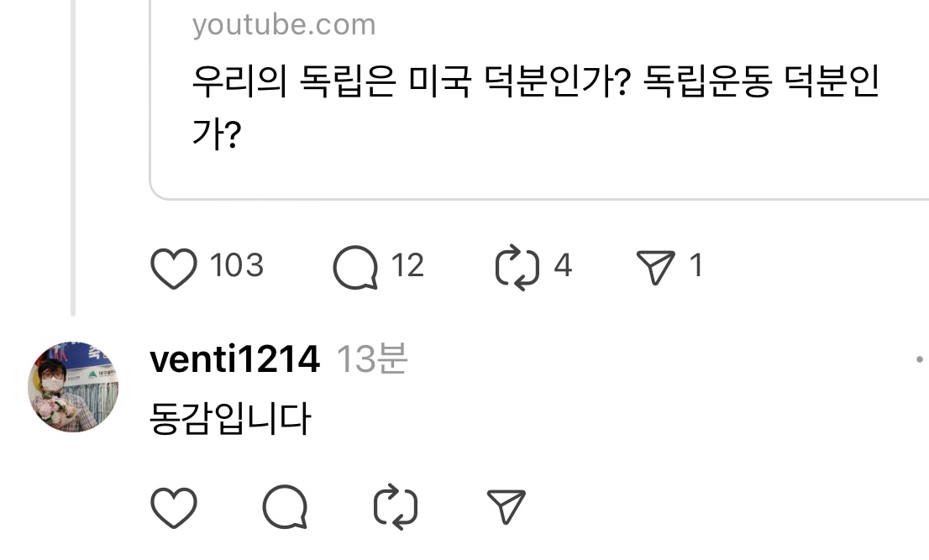Tap the share count number 1
The image size is (929, 560).
point(695,266)
